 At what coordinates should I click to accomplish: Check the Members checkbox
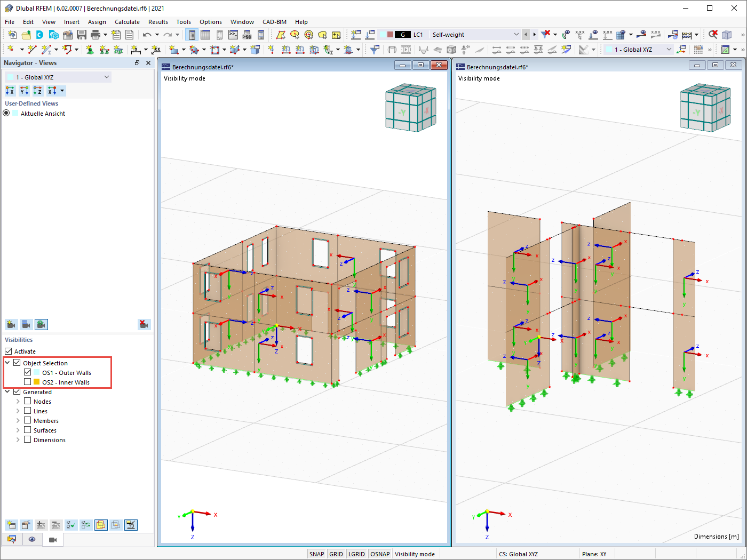(x=27, y=421)
